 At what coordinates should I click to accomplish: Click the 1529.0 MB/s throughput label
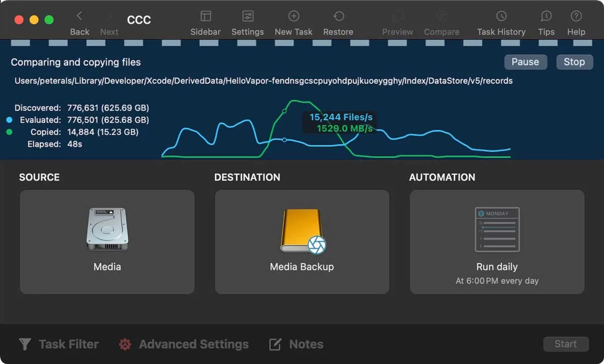pyautogui.click(x=345, y=128)
